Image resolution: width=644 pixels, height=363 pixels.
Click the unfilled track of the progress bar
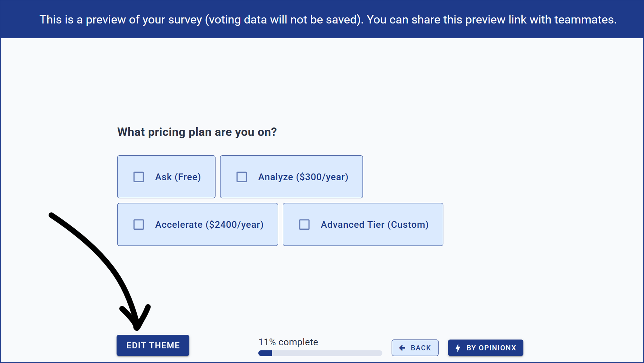point(327,353)
